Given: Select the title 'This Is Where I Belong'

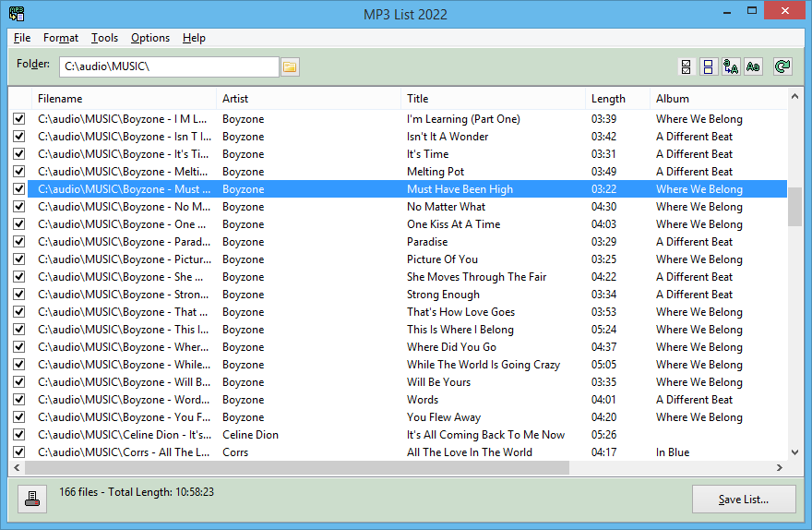Looking at the screenshot, I should coord(460,330).
